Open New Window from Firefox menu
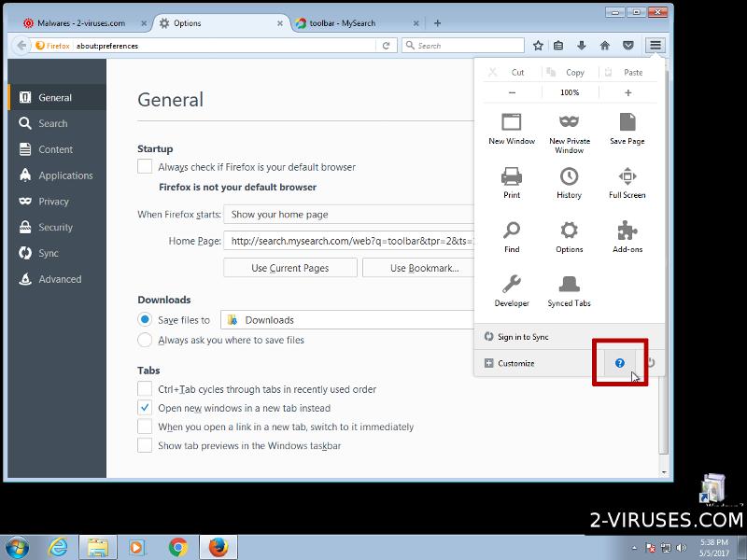747x560 pixels. click(x=512, y=129)
